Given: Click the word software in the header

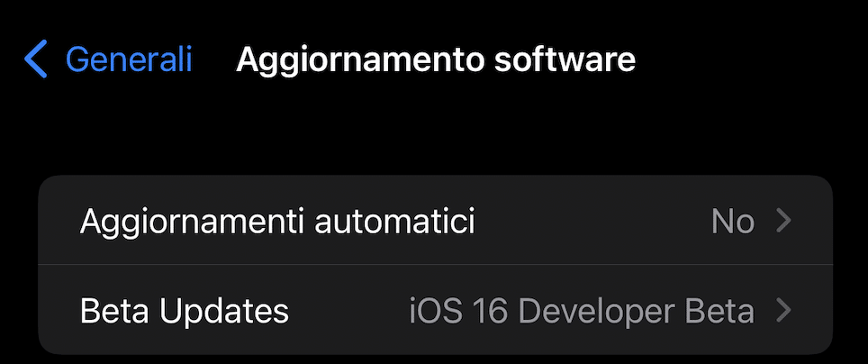Looking at the screenshot, I should tap(565, 59).
